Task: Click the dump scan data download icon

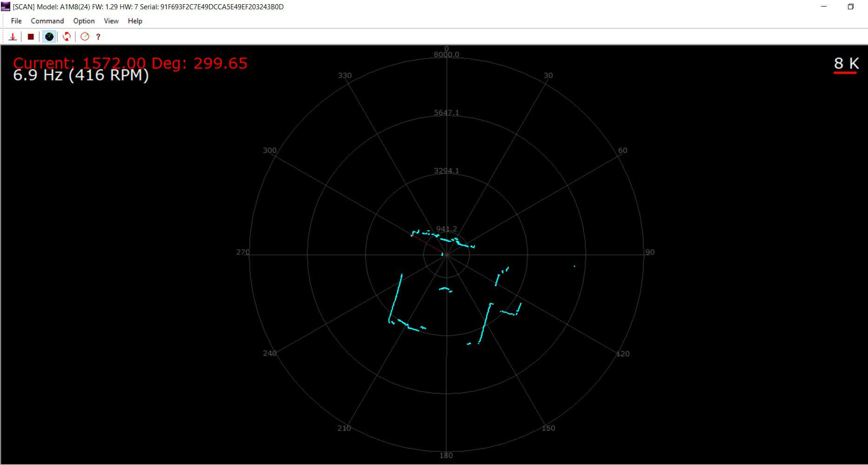Action: [13, 37]
